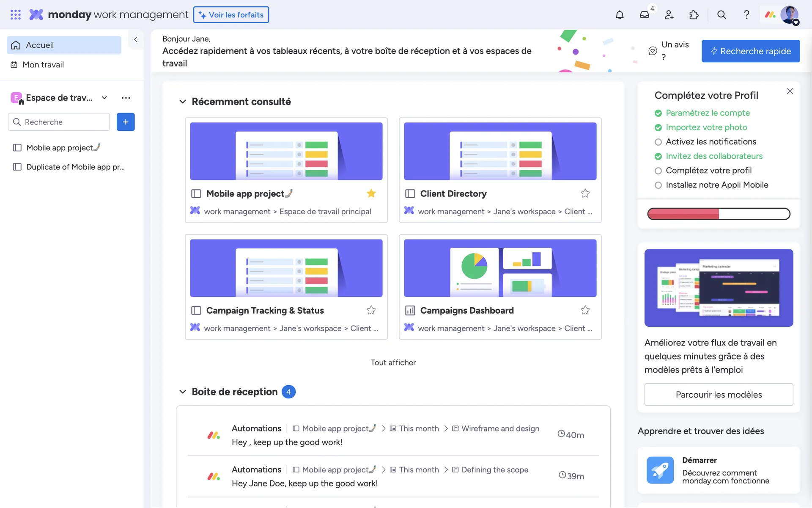812x508 pixels.
Task: Click the search magnifier in top bar
Action: pos(721,15)
